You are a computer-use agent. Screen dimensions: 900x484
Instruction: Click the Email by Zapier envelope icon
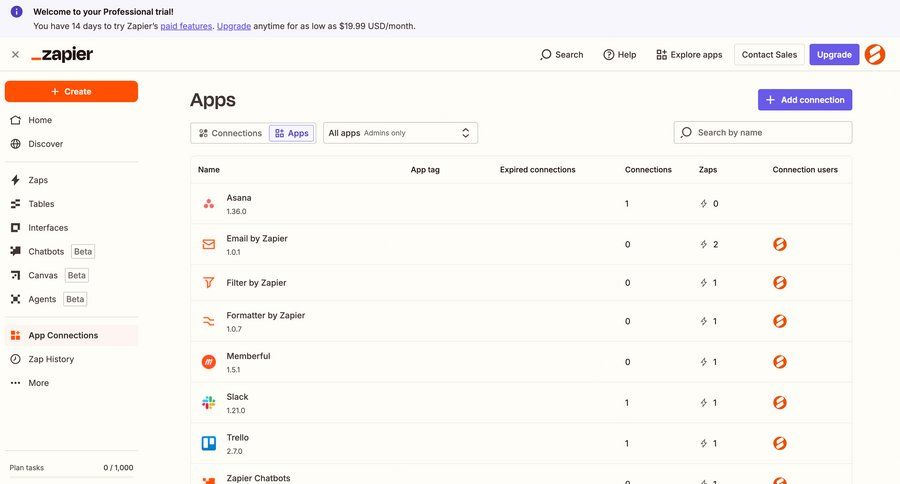pyautogui.click(x=208, y=245)
